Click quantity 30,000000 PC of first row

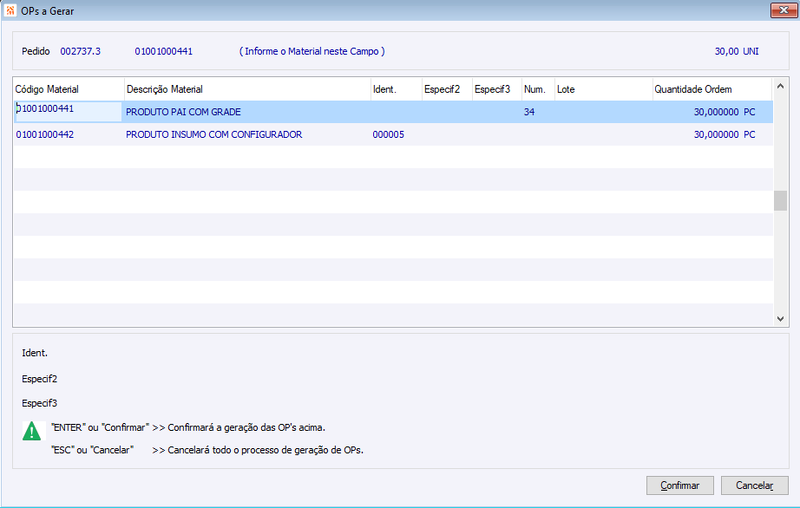(x=724, y=112)
